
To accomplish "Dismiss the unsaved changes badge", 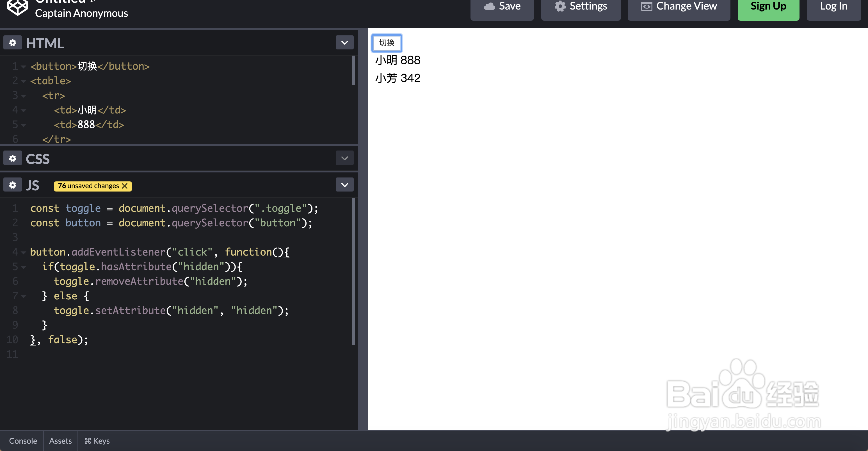I will [x=125, y=186].
